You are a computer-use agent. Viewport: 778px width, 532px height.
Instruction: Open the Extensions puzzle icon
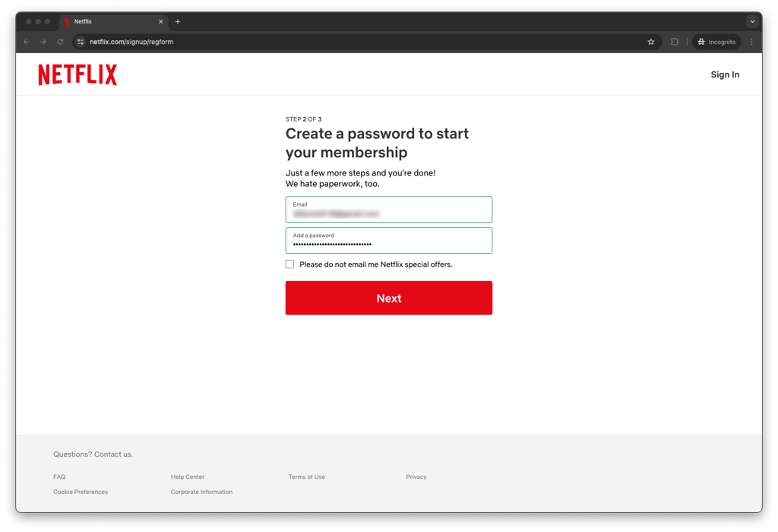[x=675, y=43]
